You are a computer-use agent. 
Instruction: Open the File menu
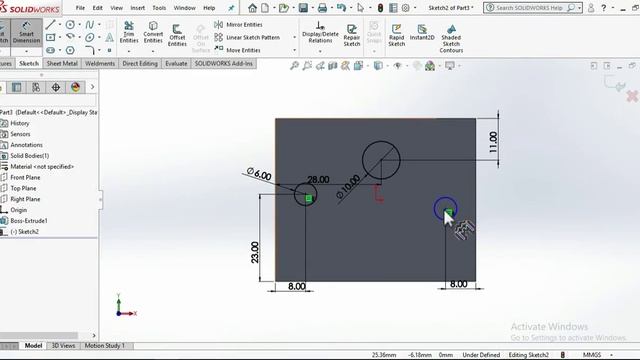(x=80, y=8)
